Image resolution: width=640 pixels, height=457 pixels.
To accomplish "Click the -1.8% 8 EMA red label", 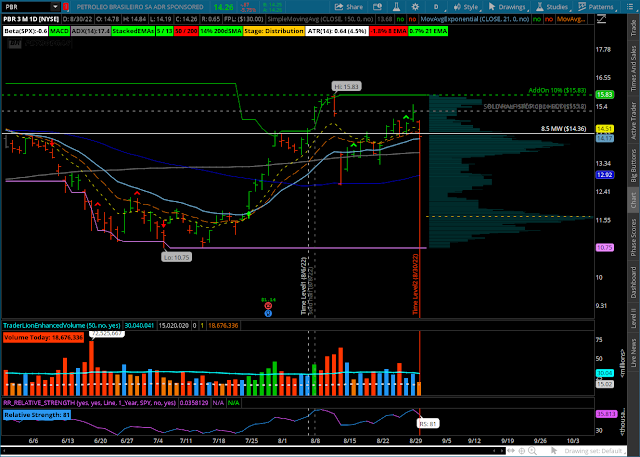I will pyautogui.click(x=389, y=31).
